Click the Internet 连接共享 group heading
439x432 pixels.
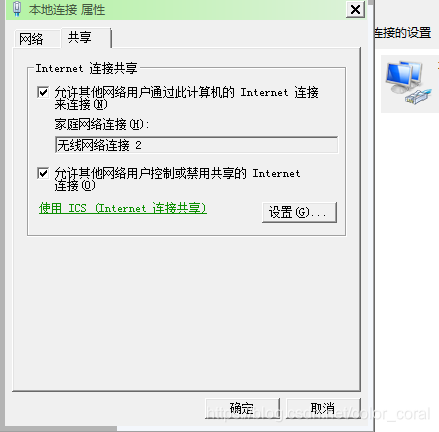[87, 68]
